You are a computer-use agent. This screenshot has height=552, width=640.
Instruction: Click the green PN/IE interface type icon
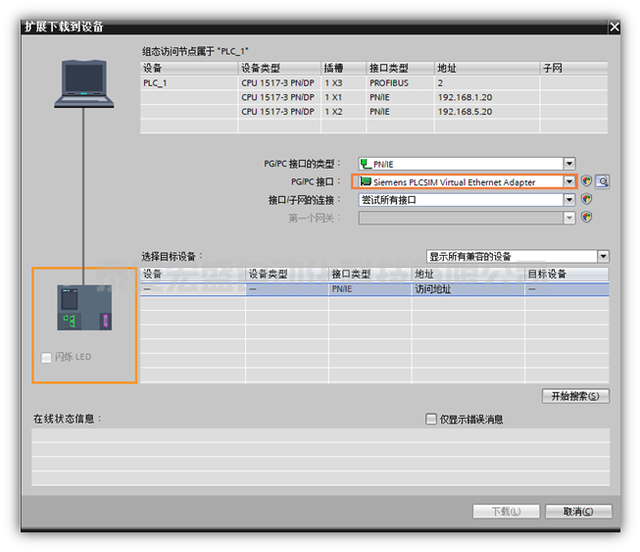coord(365,164)
